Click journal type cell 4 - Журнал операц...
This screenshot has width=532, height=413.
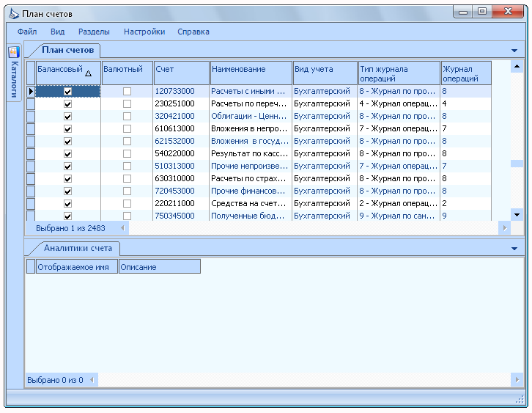coord(399,104)
